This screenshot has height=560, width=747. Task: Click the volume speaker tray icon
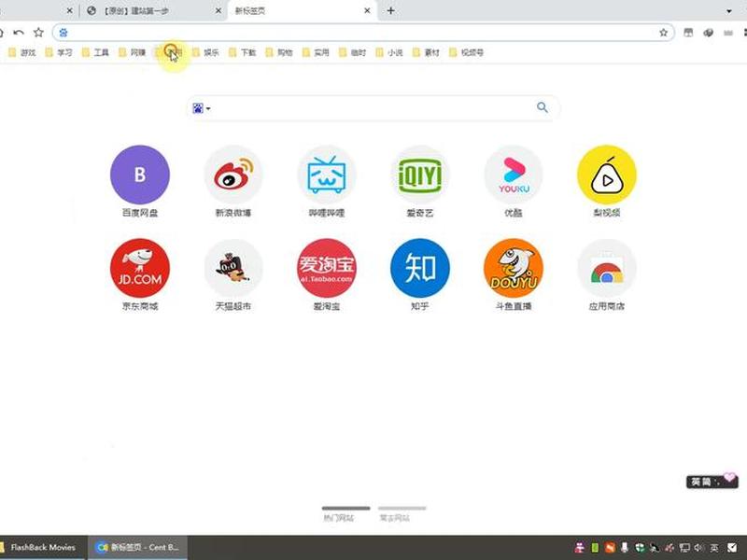pyautogui.click(x=698, y=548)
